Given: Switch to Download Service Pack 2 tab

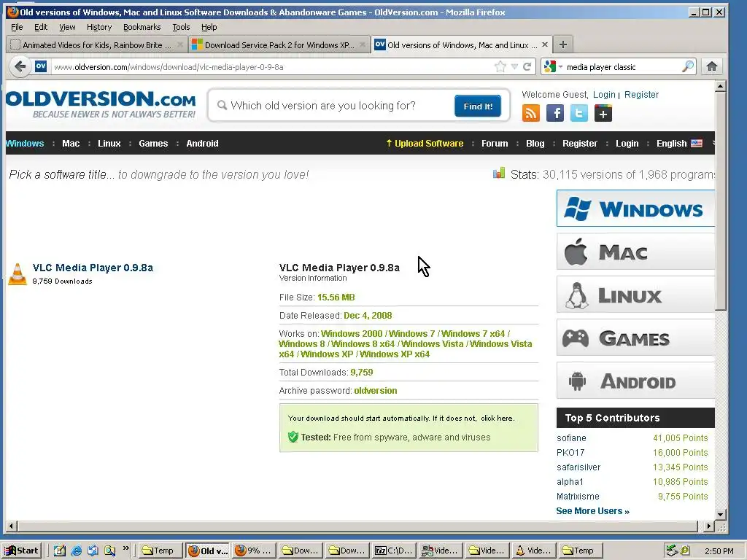Looking at the screenshot, I should (279, 44).
